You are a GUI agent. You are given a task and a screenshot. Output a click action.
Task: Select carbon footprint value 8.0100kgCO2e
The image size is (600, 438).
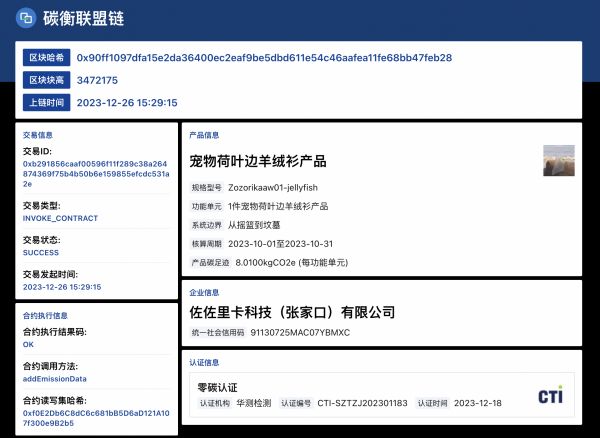[x=266, y=262]
